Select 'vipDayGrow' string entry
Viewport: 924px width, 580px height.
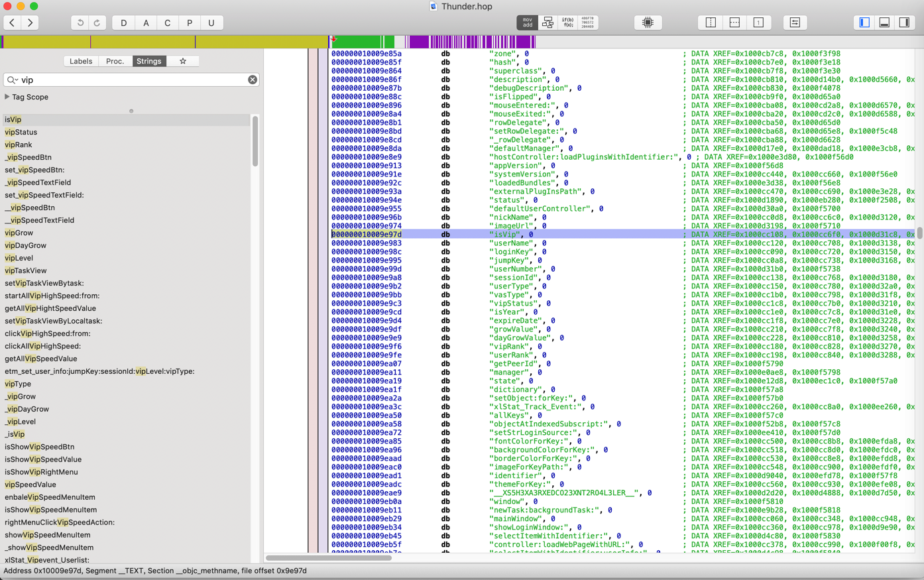126,245
